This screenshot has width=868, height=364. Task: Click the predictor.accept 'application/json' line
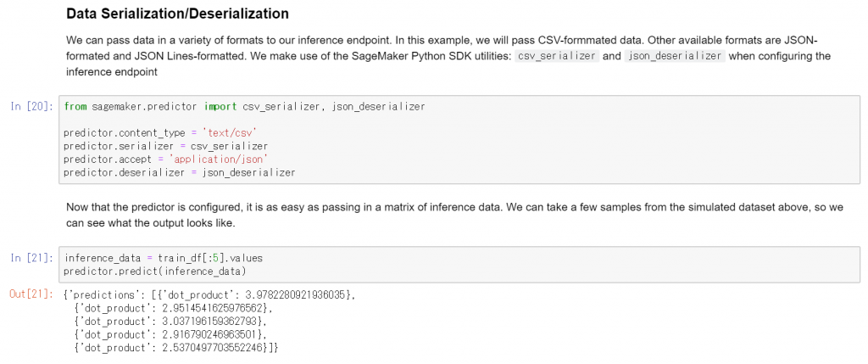tap(166, 160)
